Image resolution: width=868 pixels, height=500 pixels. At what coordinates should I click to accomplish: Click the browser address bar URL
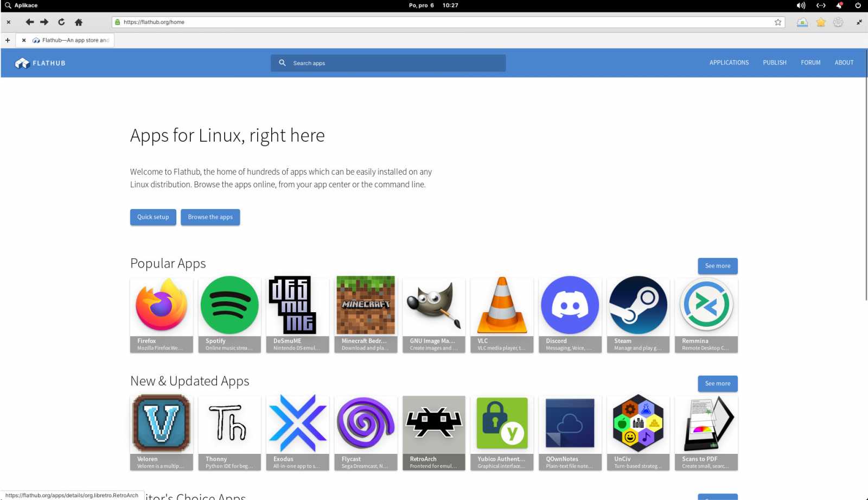pos(448,22)
